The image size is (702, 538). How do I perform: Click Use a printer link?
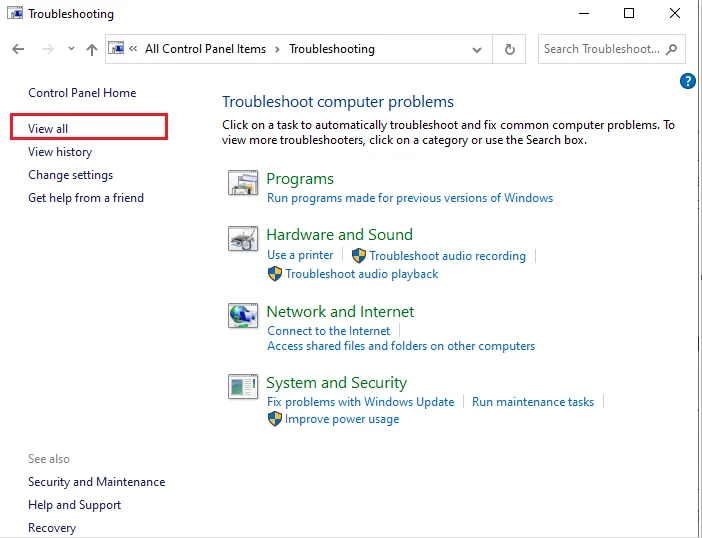(x=300, y=255)
